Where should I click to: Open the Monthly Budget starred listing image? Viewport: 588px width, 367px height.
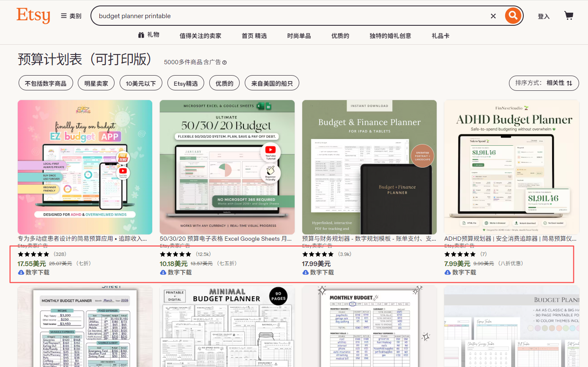pyautogui.click(x=369, y=326)
